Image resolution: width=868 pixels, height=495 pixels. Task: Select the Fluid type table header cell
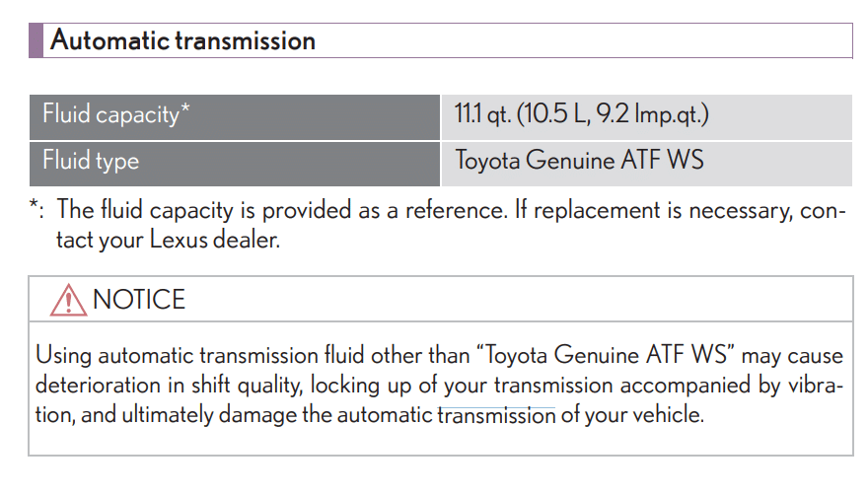pyautogui.click(x=235, y=164)
